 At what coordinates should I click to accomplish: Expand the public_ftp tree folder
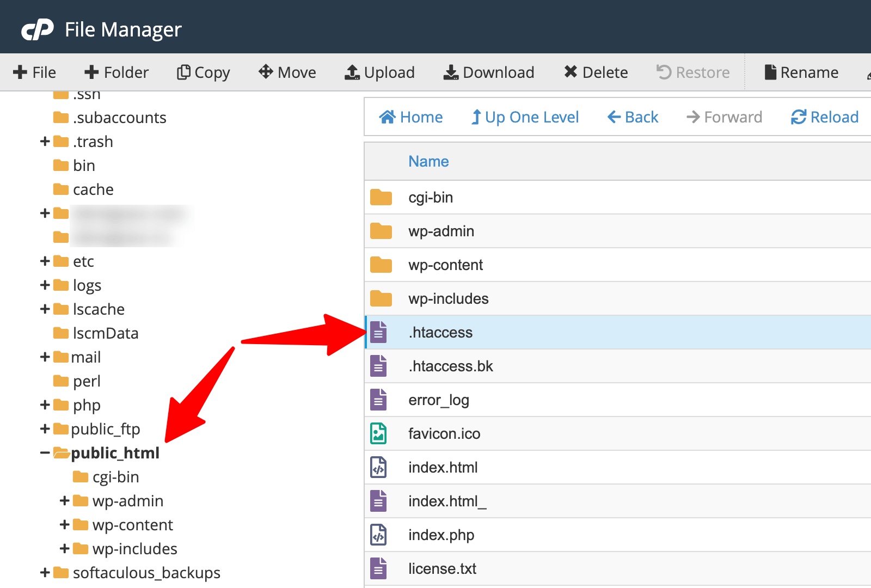[x=45, y=429]
